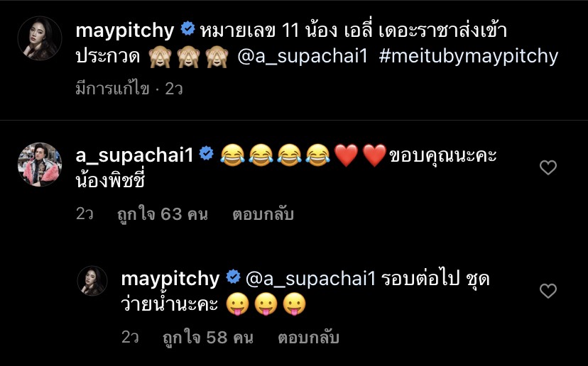Open the #meitubymaypitchy hashtag

pyautogui.click(x=469, y=57)
